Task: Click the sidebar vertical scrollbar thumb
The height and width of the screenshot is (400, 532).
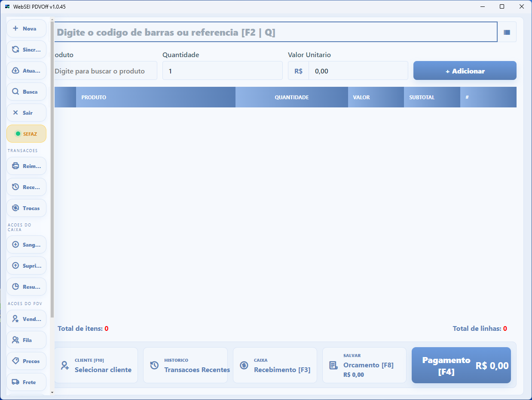Action: [52, 170]
